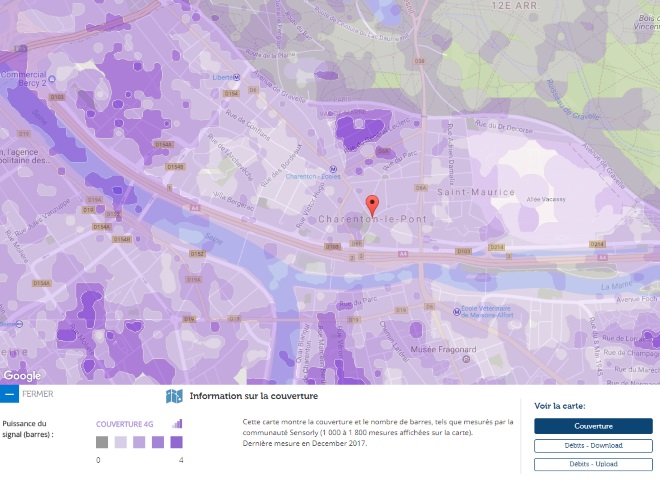The image size is (660, 485).
Task: Click the signal bars icon near Couverture 4G
Action: coord(177,424)
